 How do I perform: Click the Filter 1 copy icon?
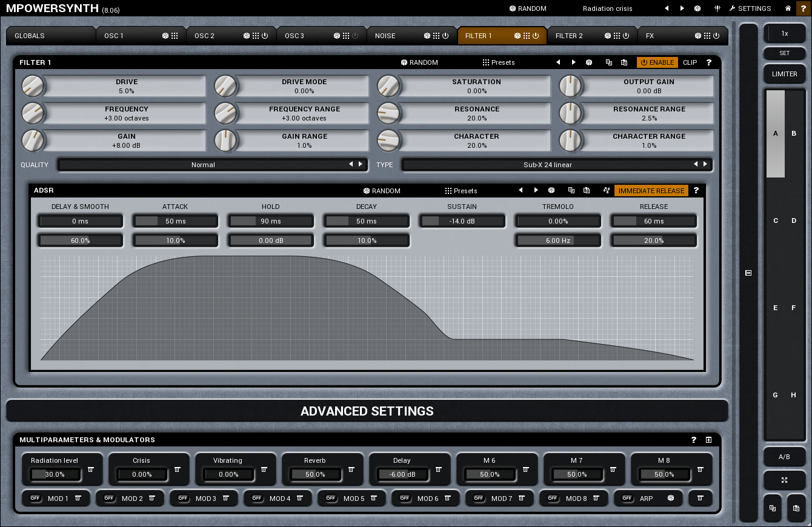click(608, 62)
